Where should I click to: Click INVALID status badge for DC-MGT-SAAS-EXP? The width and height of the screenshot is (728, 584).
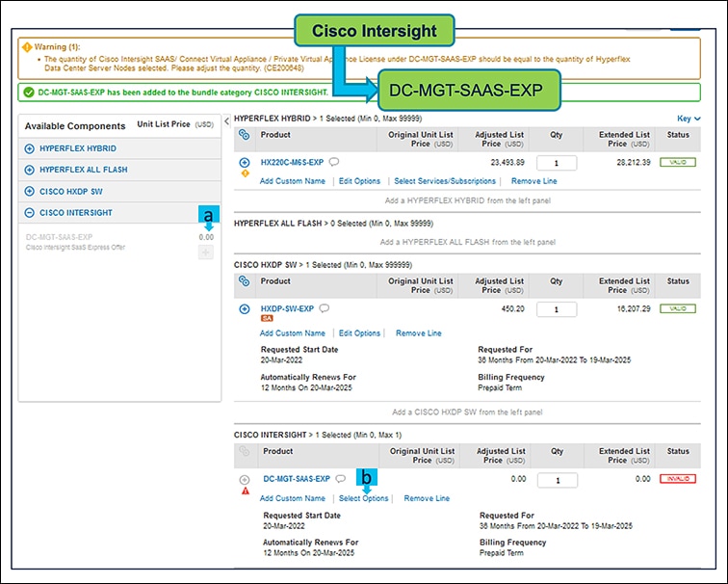(678, 479)
